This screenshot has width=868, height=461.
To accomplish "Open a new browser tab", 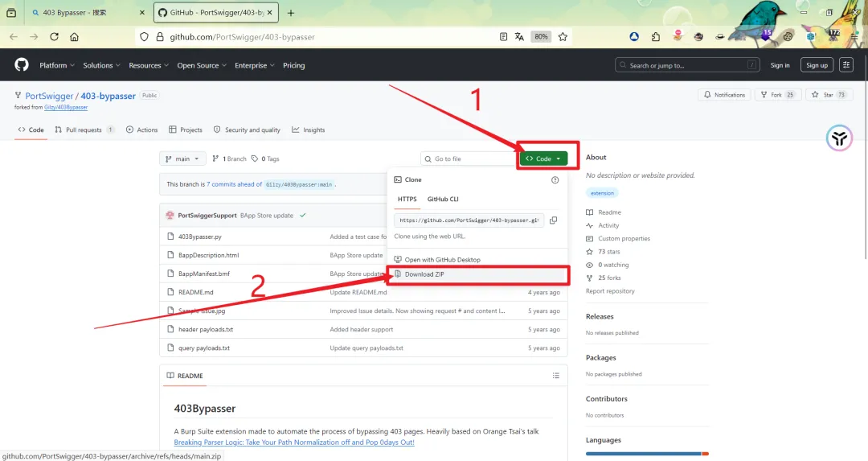I will [x=291, y=13].
